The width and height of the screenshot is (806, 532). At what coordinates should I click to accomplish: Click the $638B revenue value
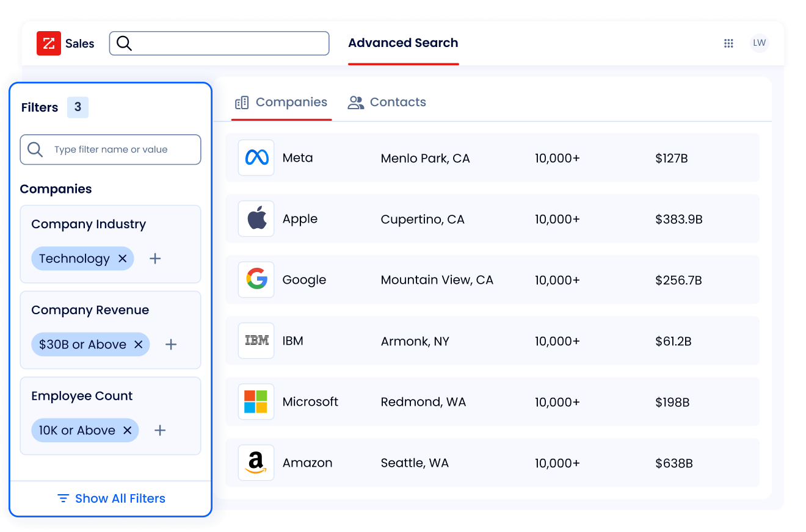click(674, 464)
